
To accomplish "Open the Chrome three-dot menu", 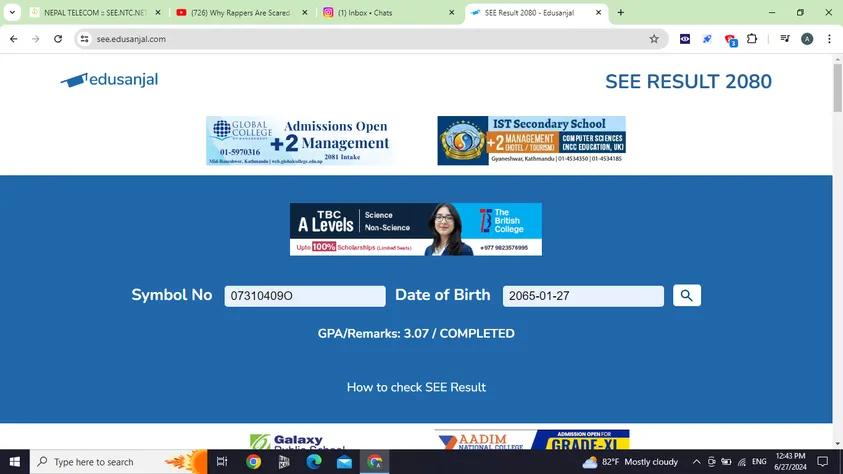I will tap(828, 39).
